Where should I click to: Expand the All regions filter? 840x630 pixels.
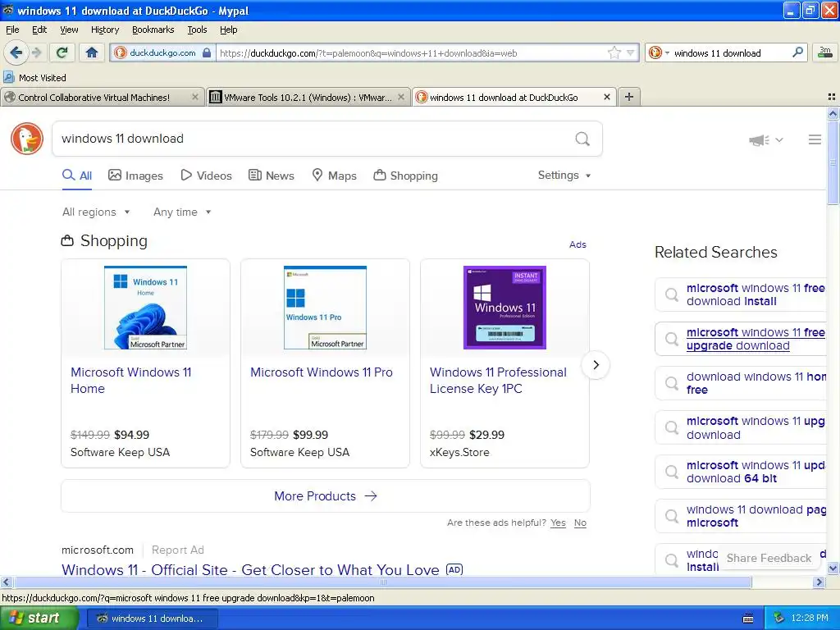(96, 212)
